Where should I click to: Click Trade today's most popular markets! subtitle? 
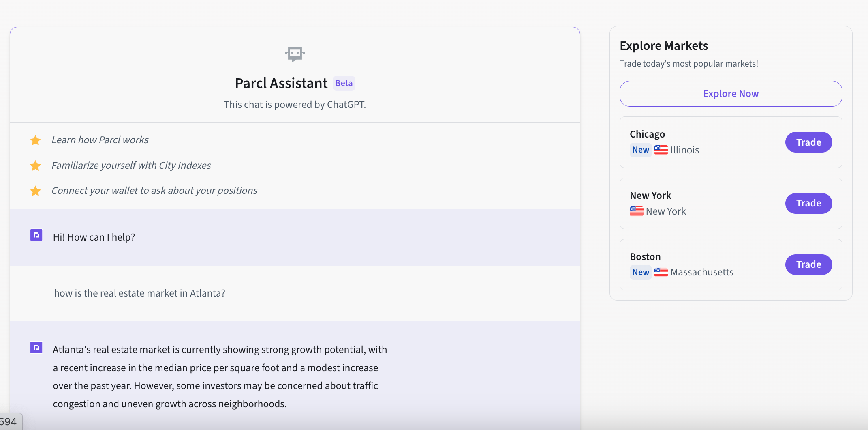688,64
